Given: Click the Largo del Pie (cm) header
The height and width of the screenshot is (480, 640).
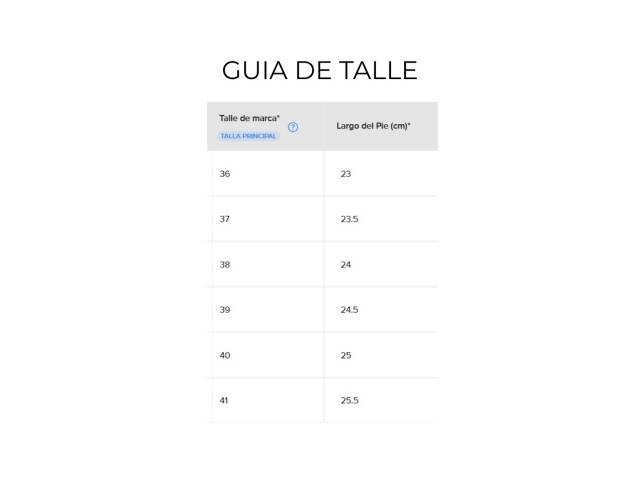Looking at the screenshot, I should tap(373, 126).
